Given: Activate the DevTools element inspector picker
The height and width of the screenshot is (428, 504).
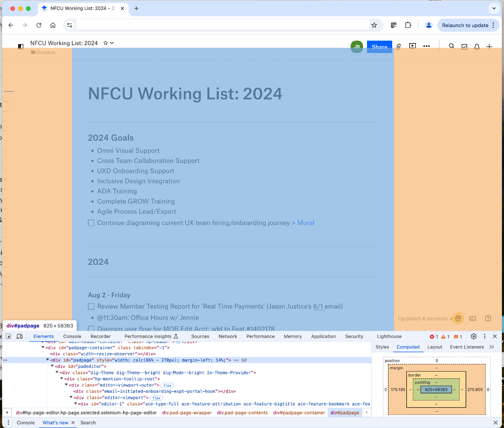Looking at the screenshot, I should (8, 336).
